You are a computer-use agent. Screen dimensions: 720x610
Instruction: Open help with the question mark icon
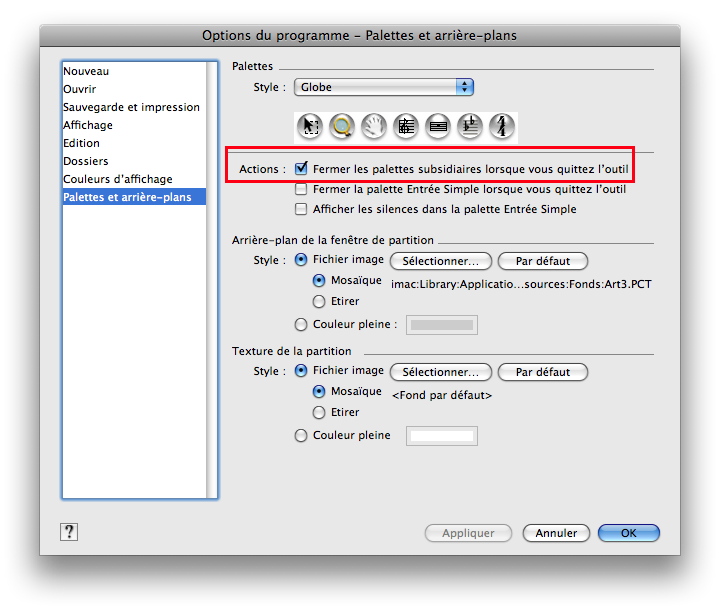coord(69,532)
